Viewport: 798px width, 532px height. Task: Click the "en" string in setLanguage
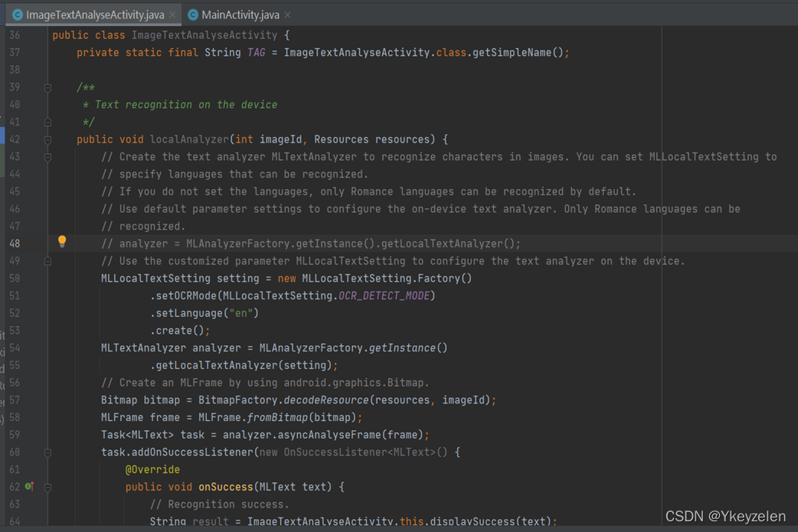(x=240, y=313)
